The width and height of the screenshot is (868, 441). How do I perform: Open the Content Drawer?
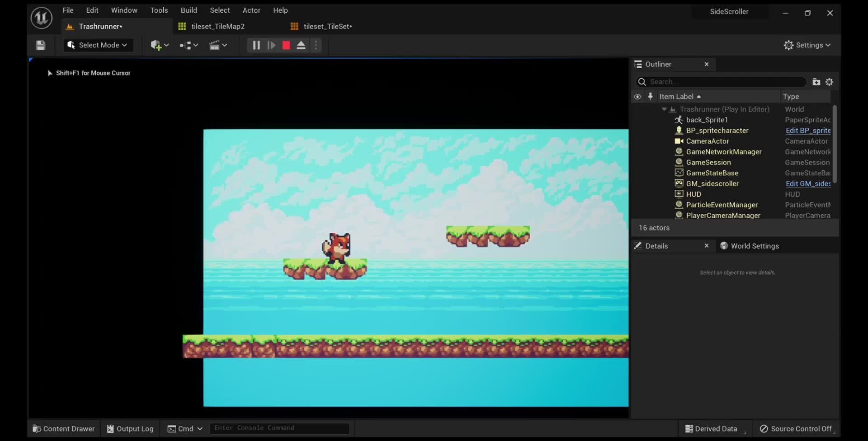64,429
